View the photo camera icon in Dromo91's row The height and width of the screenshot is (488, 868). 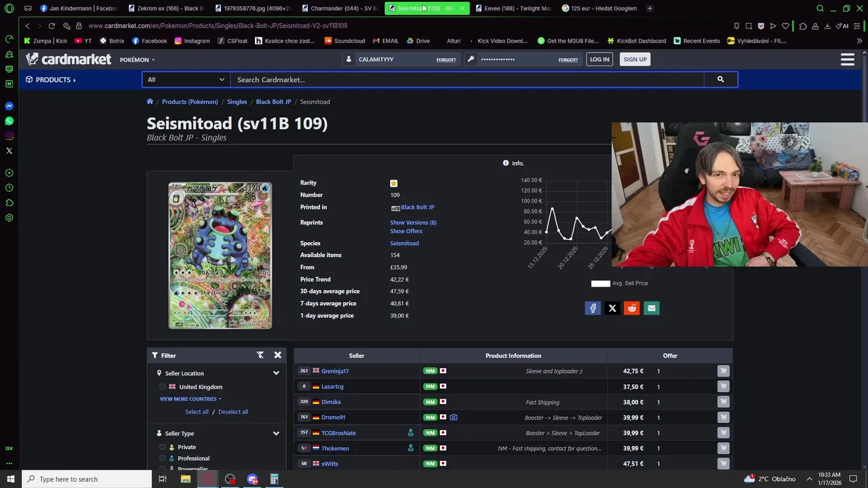point(454,418)
